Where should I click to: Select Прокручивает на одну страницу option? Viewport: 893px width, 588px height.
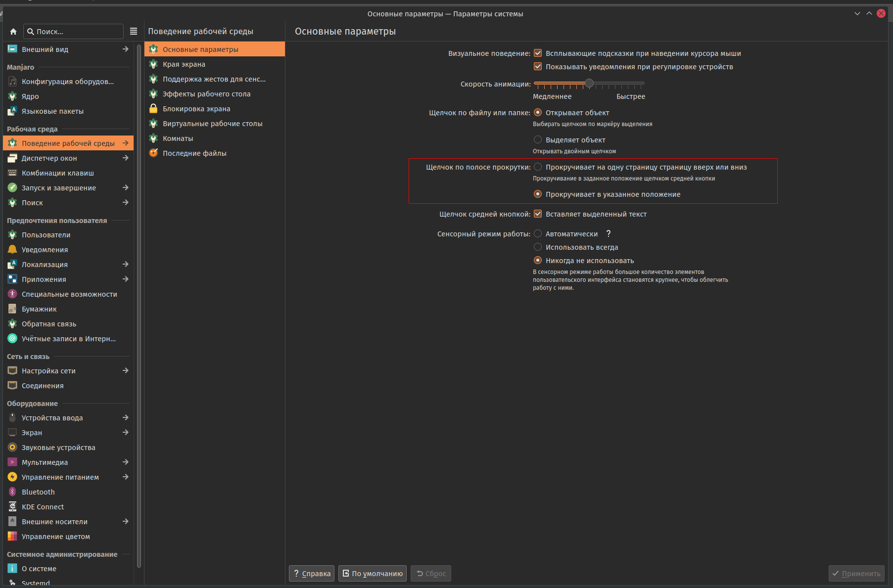pos(538,167)
